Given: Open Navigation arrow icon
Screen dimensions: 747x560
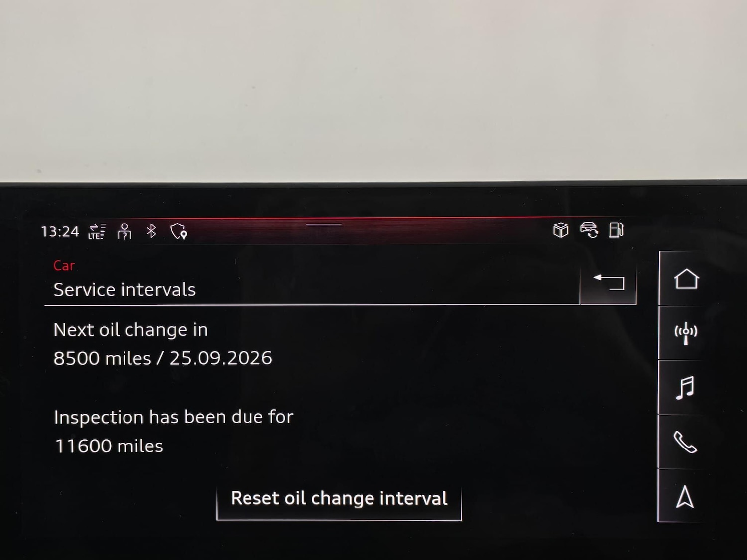Looking at the screenshot, I should click(x=685, y=496).
